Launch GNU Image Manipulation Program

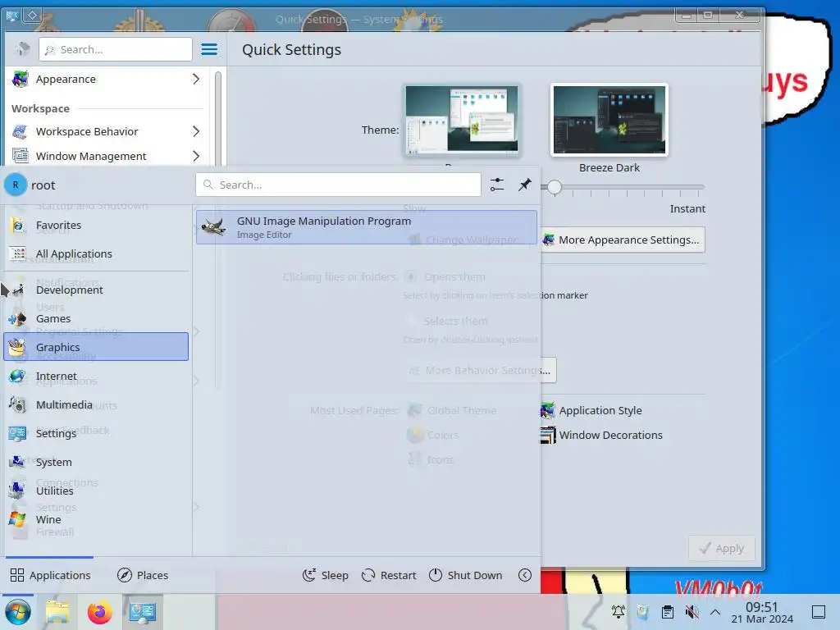[367, 227]
